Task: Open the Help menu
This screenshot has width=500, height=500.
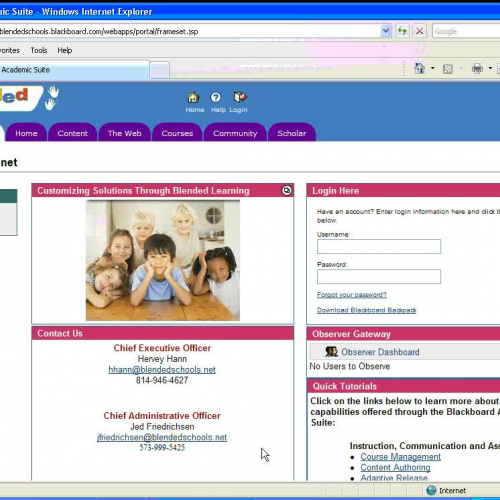Action: tap(65, 50)
